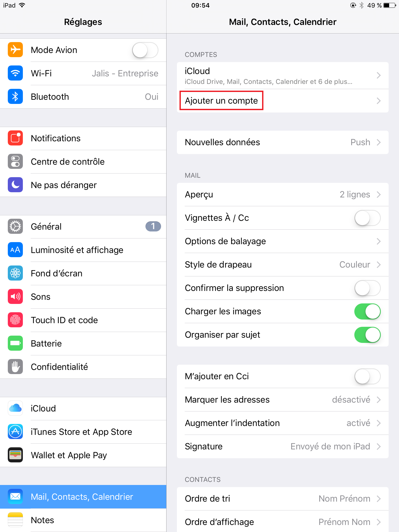Screen dimensions: 399x532
Task: Tap the orange Mode Avion airplane icon
Action: 15,50
